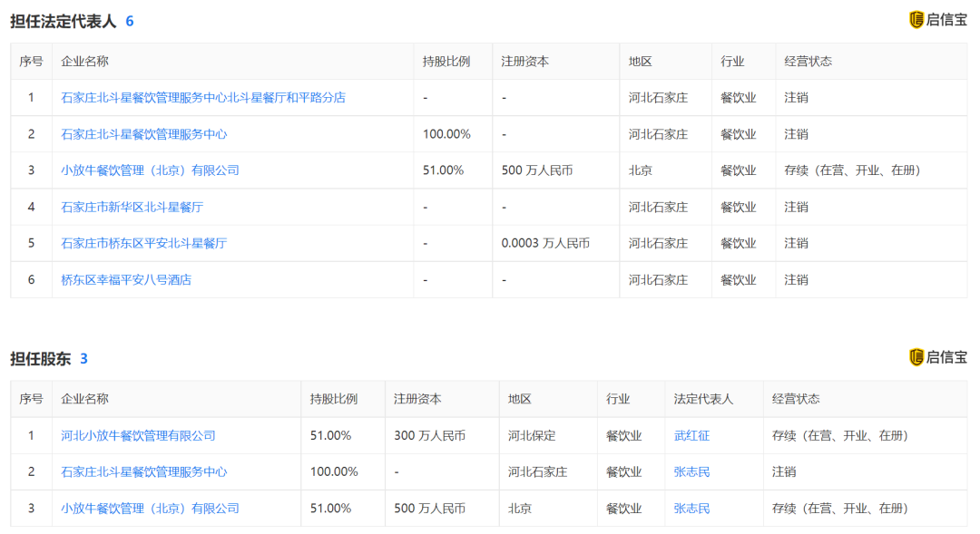Click 存续（在营、开业、在册） status in 河北小放牛 row
This screenshot has width=980, height=534.
click(840, 435)
